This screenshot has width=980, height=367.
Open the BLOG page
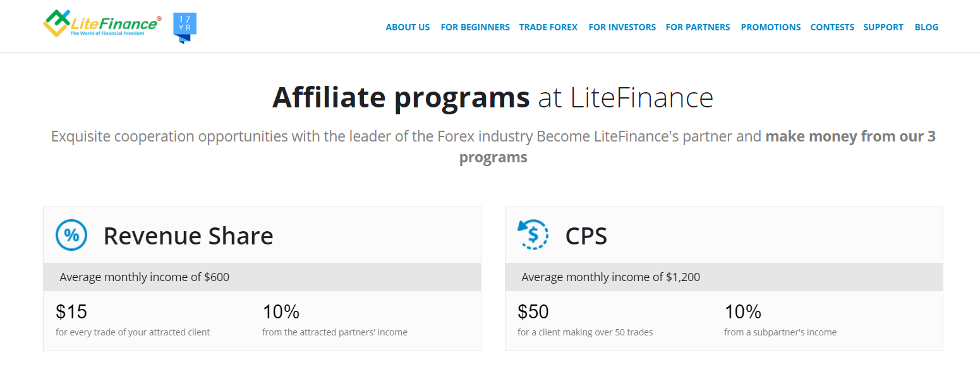tap(926, 27)
